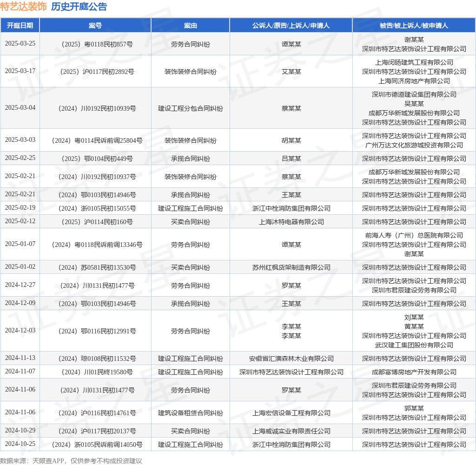This screenshot has width=476, height=465.
Task: Click the 公诉人/原告/上诉人/申请人 column header
Action: 291,26
